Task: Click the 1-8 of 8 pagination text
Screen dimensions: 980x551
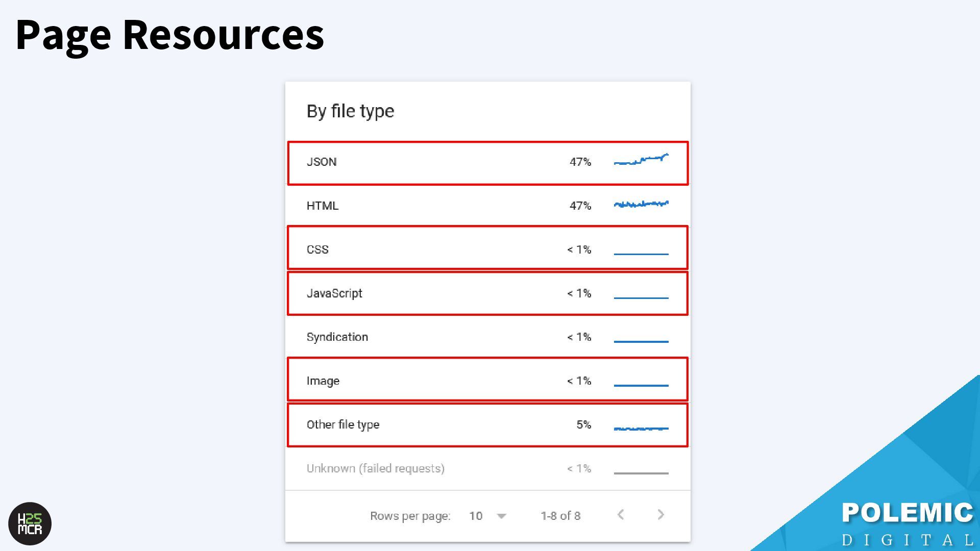Action: (x=560, y=516)
